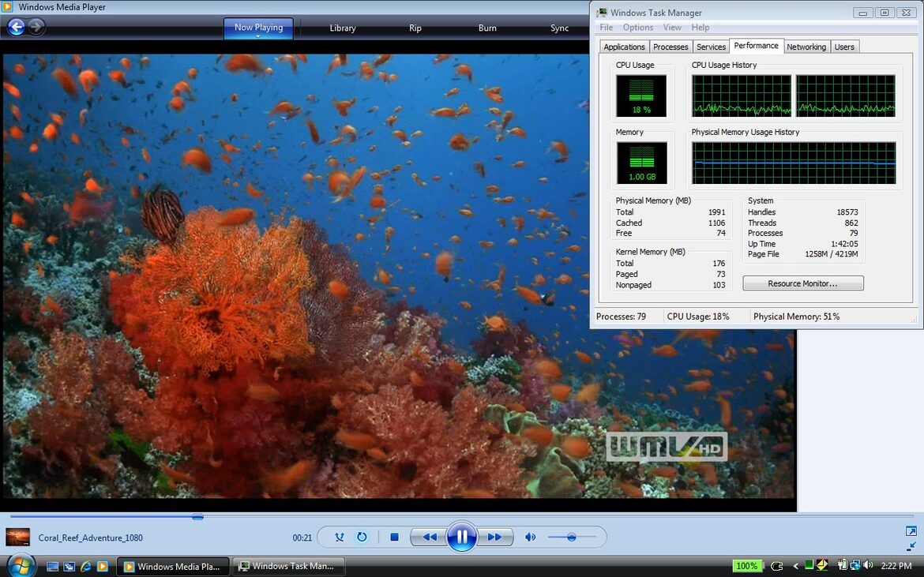Pause the Coral Reef video

(x=461, y=537)
